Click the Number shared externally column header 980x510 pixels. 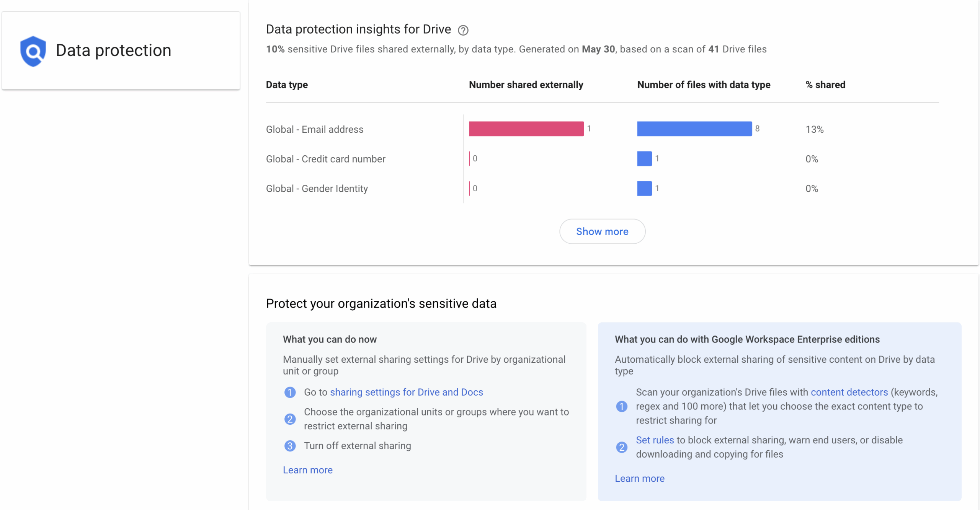pyautogui.click(x=526, y=85)
